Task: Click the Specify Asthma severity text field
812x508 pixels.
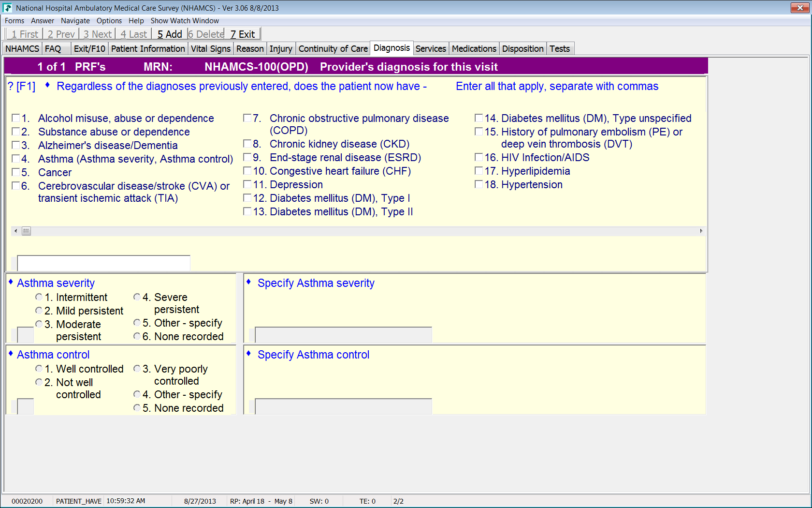Action: click(x=344, y=335)
